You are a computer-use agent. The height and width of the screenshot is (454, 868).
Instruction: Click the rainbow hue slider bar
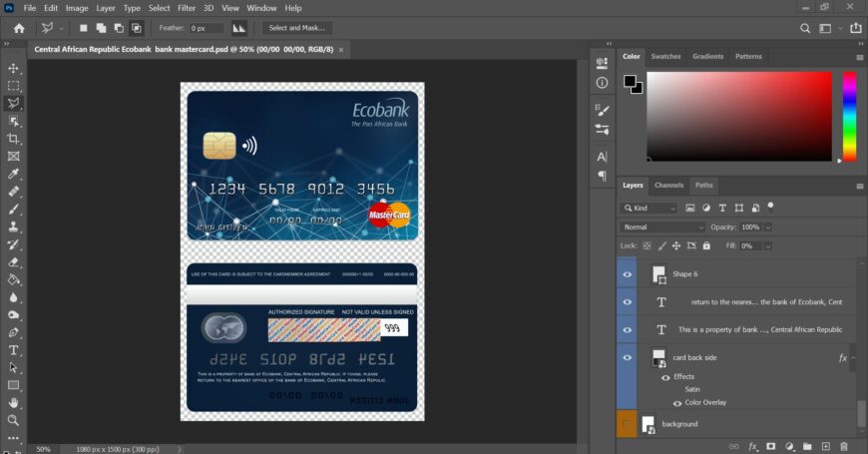pyautogui.click(x=849, y=117)
